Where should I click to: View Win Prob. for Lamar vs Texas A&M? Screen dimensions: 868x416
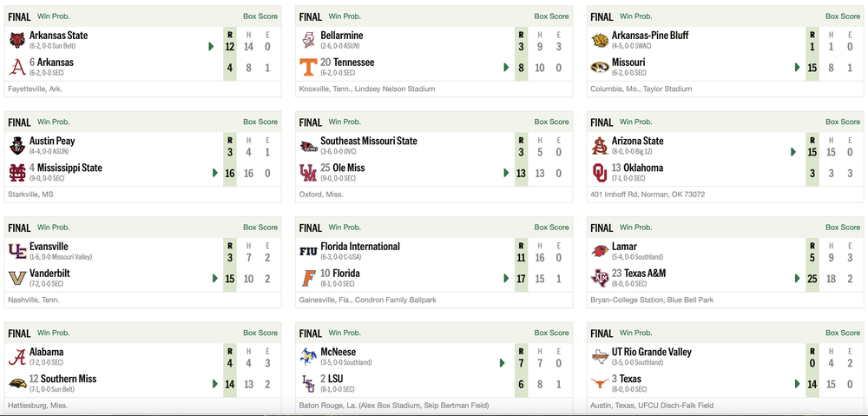coord(636,228)
